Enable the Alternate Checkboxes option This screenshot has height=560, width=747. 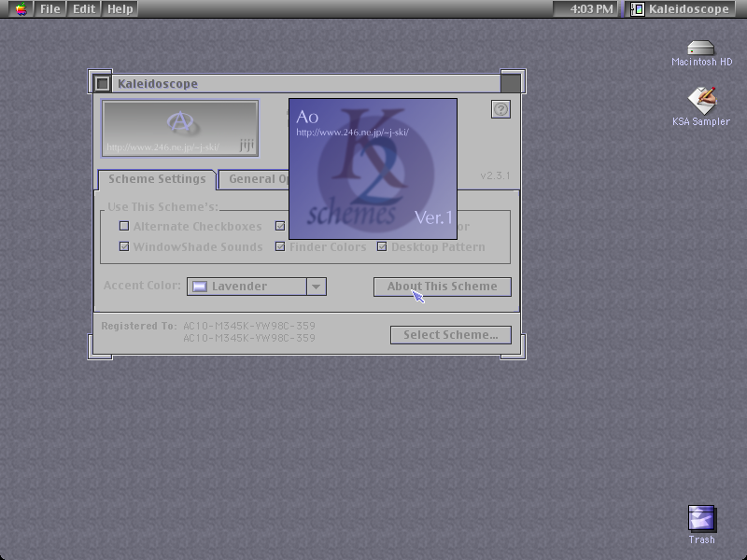[124, 226]
